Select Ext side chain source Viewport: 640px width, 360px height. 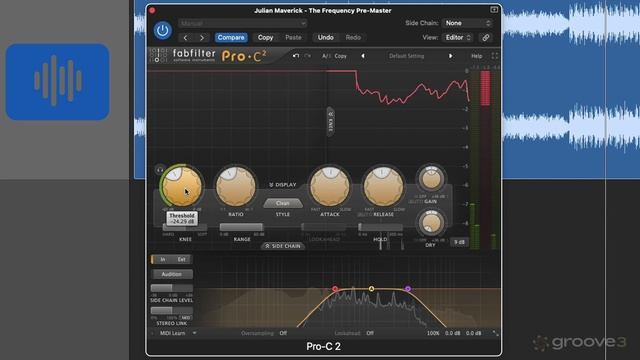(x=182, y=260)
